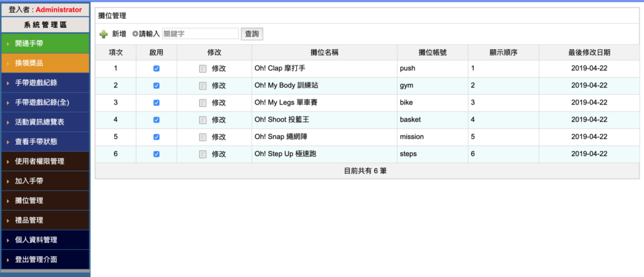Select booth name Oh! Clap 摩打手

(280, 69)
